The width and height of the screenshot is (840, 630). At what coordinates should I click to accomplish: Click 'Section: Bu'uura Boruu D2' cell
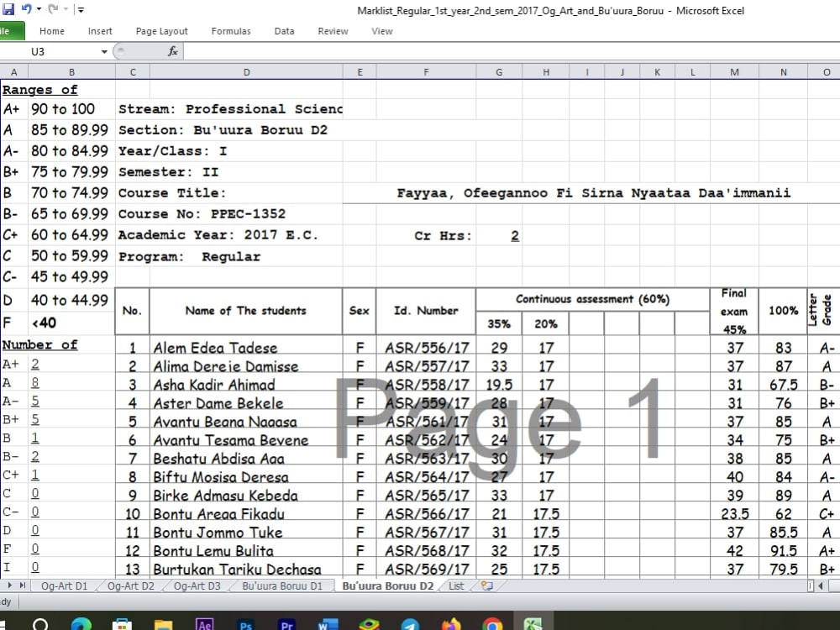pyautogui.click(x=223, y=130)
